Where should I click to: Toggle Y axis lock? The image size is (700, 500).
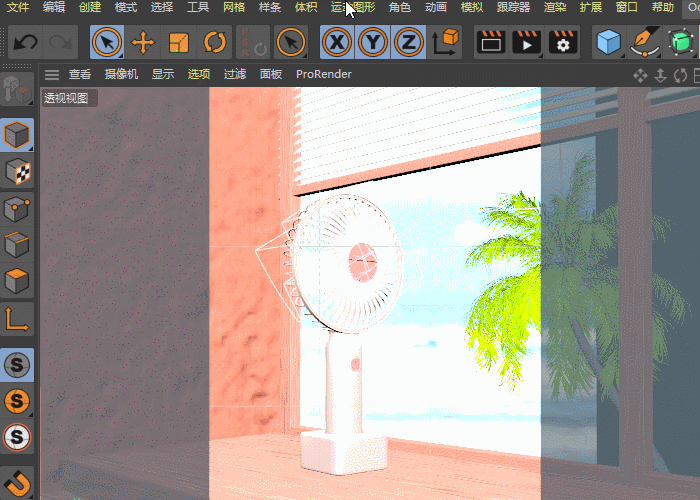[373, 42]
